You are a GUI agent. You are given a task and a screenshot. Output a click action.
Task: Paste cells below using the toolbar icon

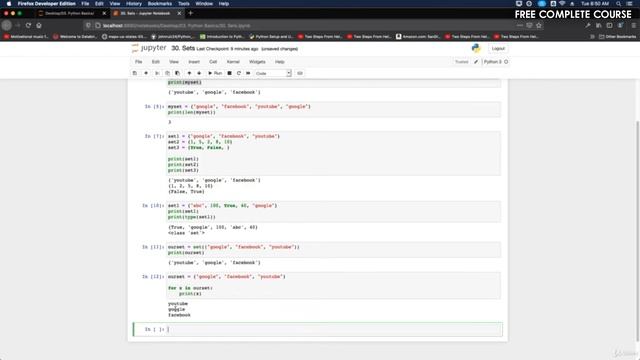click(x=177, y=73)
